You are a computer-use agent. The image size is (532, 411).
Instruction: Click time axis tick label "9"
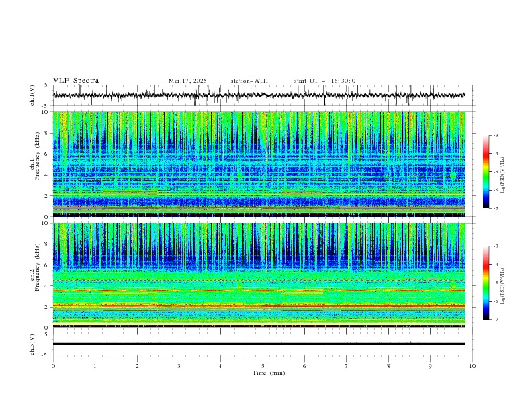point(430,366)
